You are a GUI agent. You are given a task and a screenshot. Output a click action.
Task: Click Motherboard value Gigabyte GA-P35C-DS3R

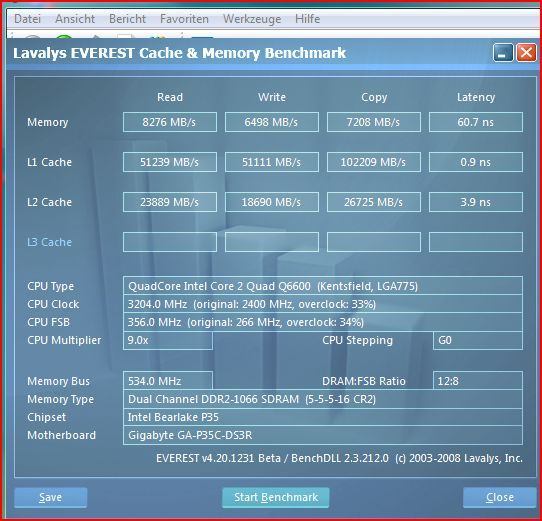tap(323, 435)
